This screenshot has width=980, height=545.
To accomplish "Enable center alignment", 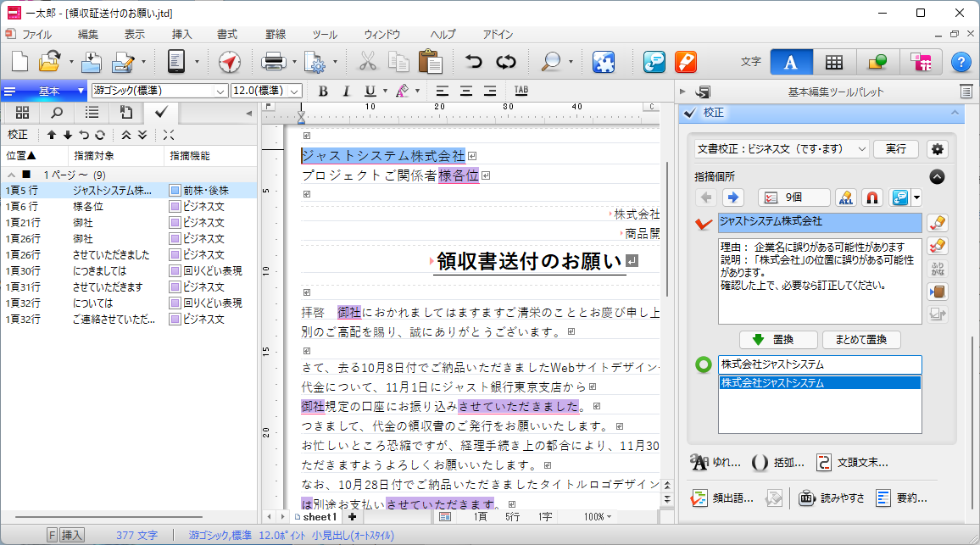I will [466, 92].
